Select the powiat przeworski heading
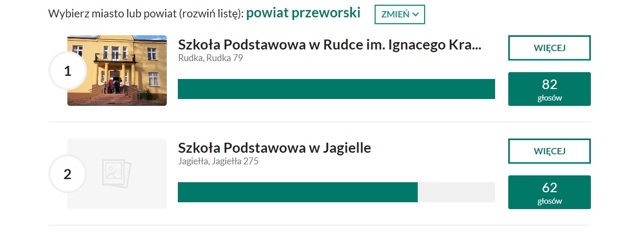This screenshot has width=644, height=237. coord(303,13)
